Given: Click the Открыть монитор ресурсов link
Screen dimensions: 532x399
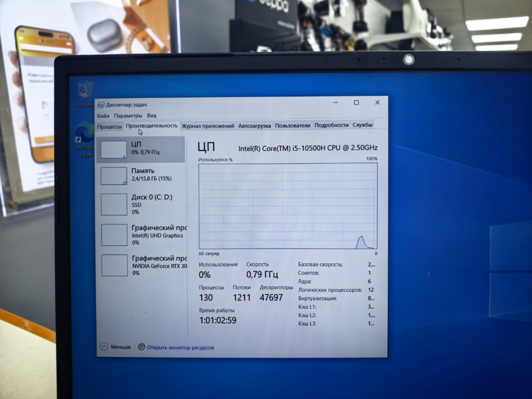Looking at the screenshot, I should [180, 348].
